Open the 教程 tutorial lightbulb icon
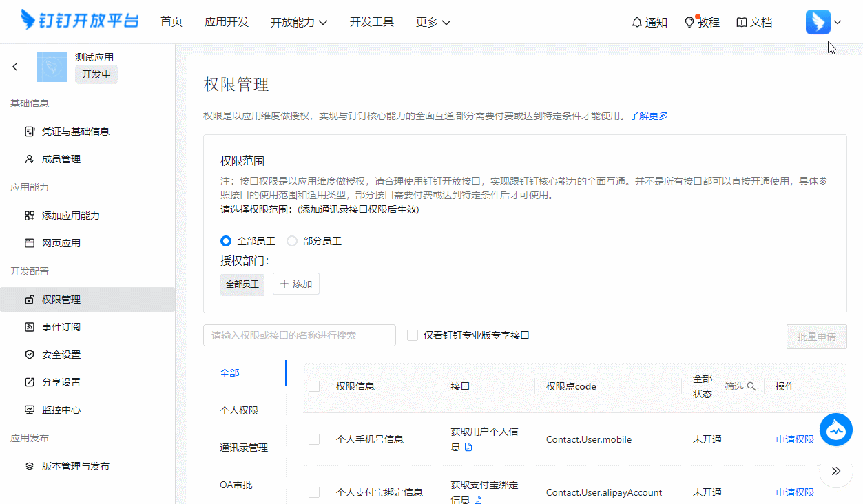Viewport: 863px width, 504px height. (x=689, y=23)
